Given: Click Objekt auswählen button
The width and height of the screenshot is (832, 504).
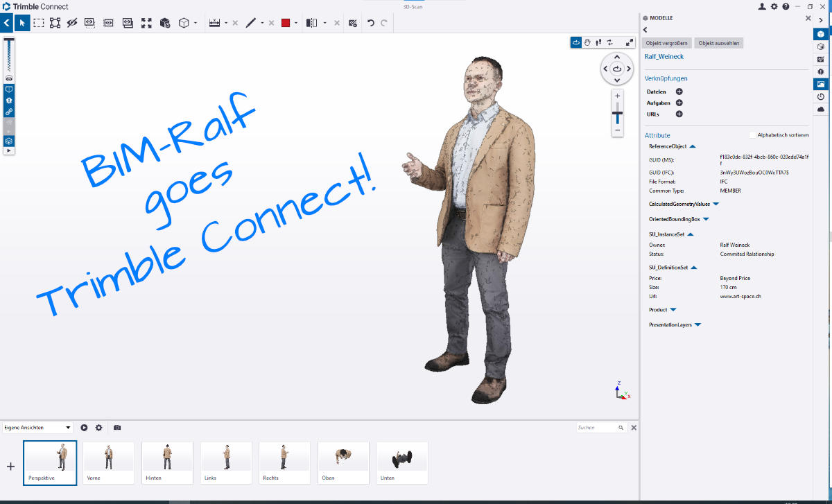Looking at the screenshot, I should coord(719,43).
